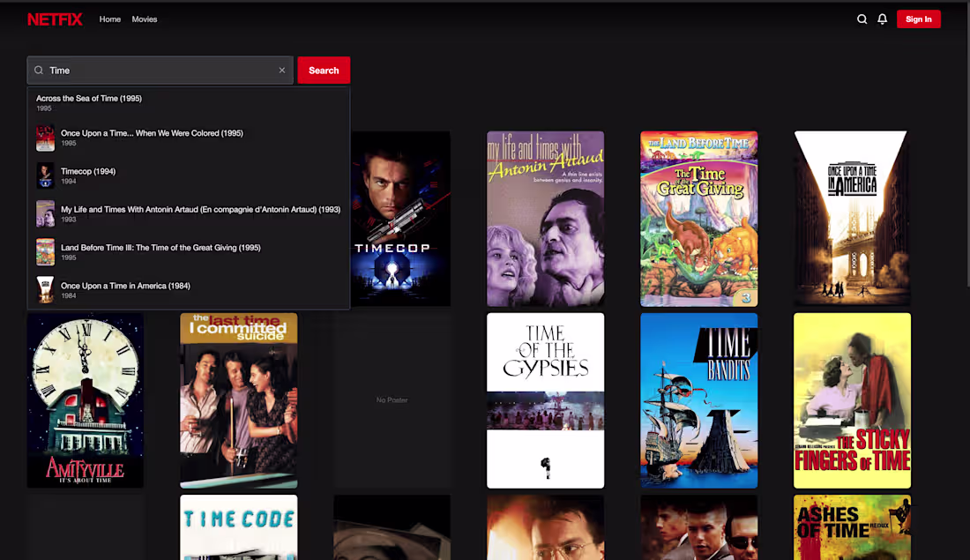Viewport: 970px width, 560px height.
Task: Open the Time of the Gypsies poster
Action: point(545,400)
